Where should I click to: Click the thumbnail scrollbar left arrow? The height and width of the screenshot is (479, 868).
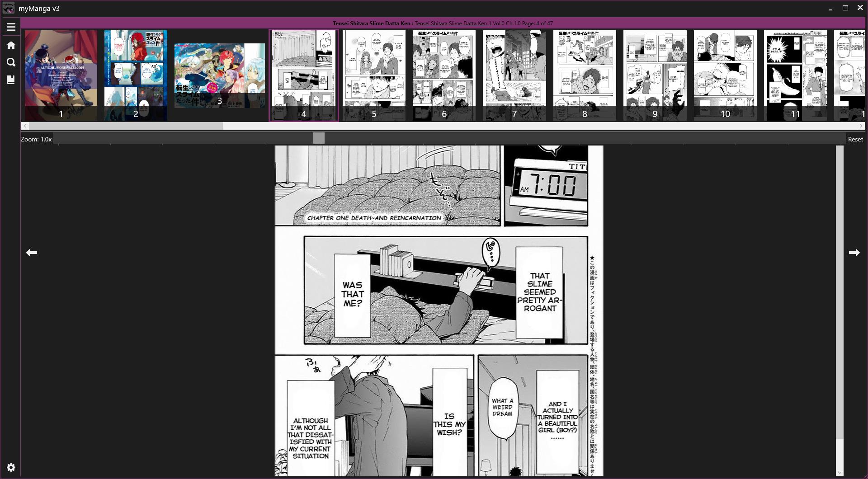click(25, 126)
